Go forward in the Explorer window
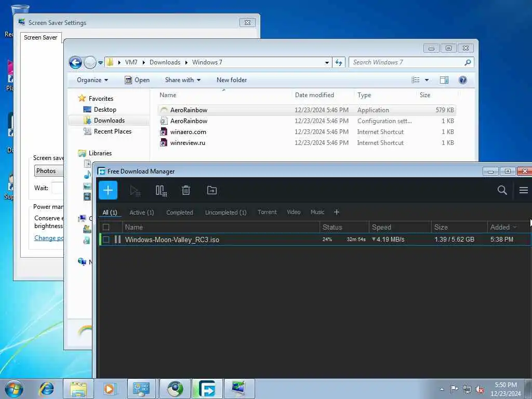 point(90,62)
